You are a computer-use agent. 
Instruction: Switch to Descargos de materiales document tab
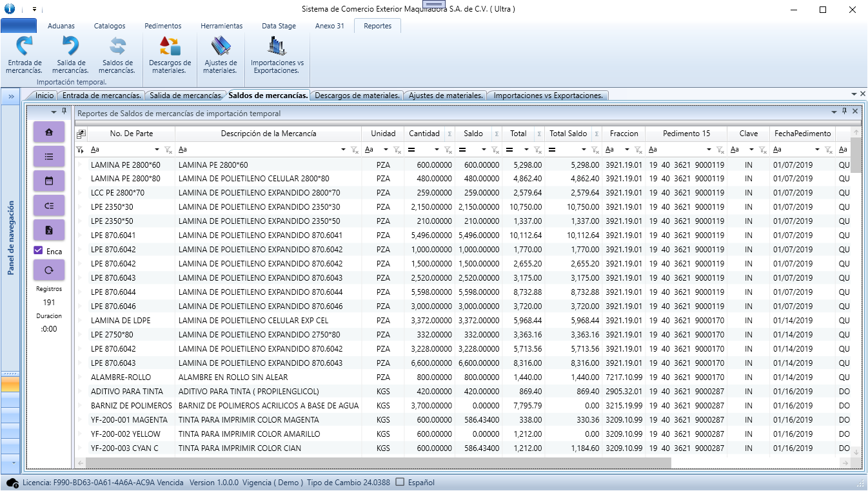pos(357,95)
